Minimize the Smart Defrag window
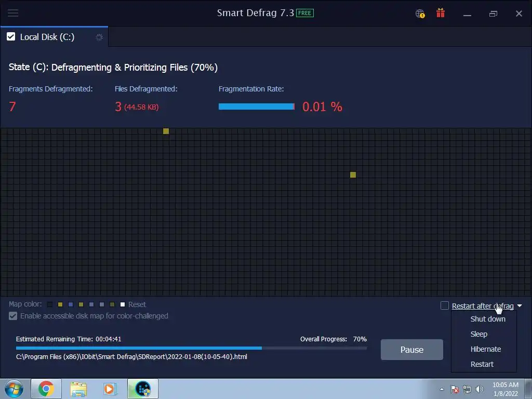 [x=467, y=14]
